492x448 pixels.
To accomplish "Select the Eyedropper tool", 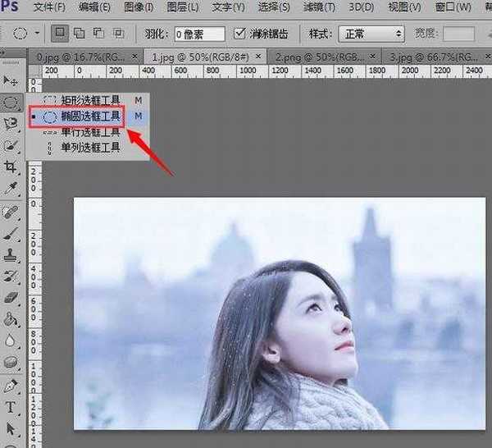I will [x=11, y=189].
